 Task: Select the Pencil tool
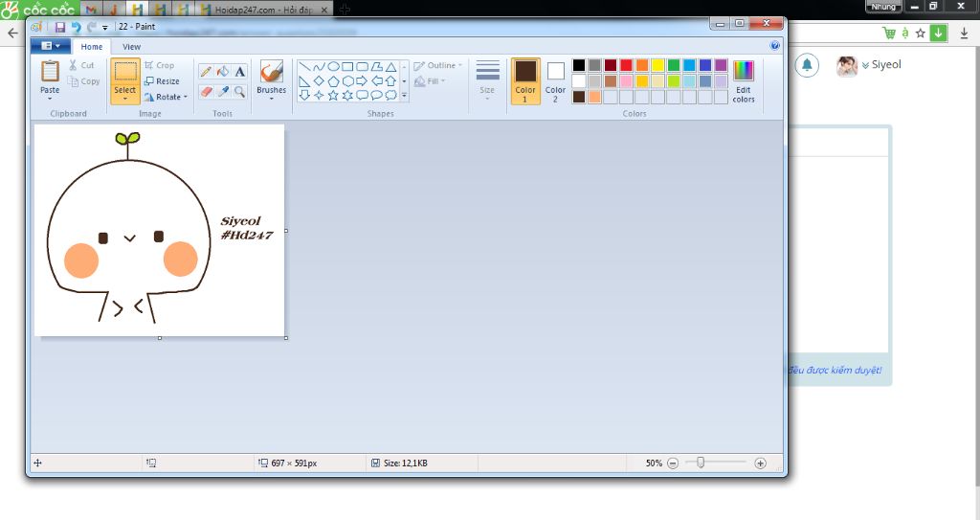click(x=206, y=71)
